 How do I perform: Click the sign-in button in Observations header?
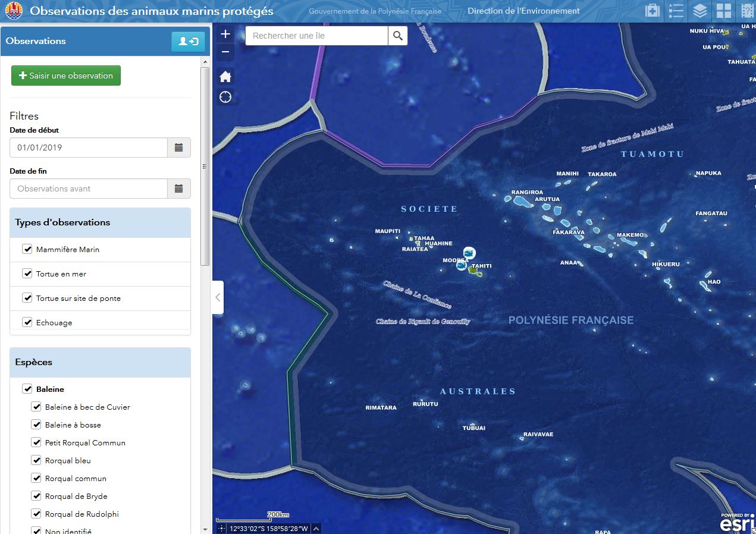coord(188,41)
